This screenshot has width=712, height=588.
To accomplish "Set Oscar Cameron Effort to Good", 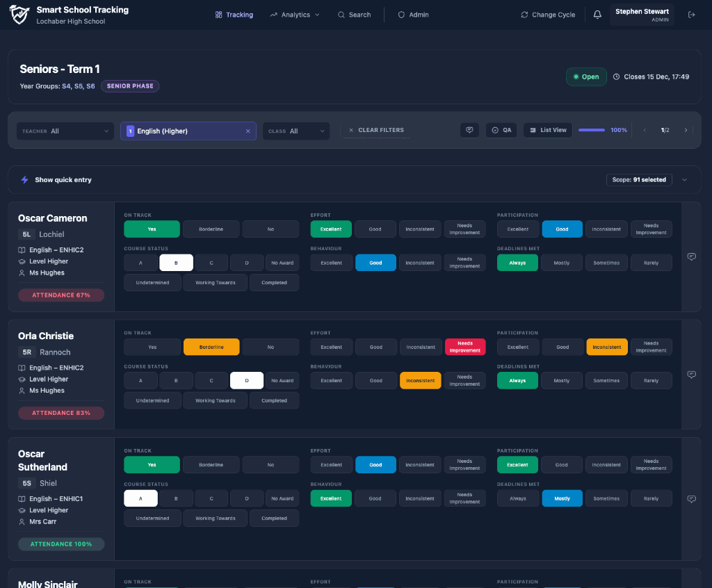I will [x=375, y=229].
